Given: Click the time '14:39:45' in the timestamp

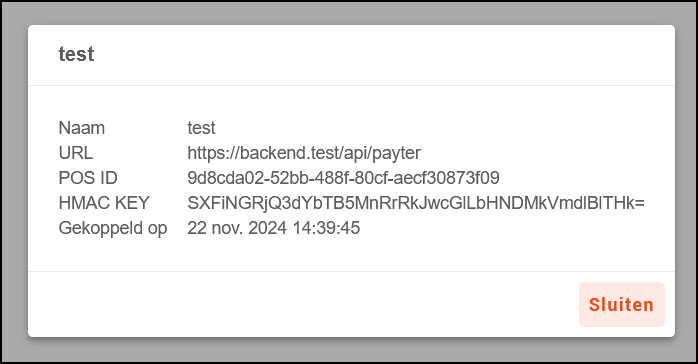Looking at the screenshot, I should (x=326, y=228).
